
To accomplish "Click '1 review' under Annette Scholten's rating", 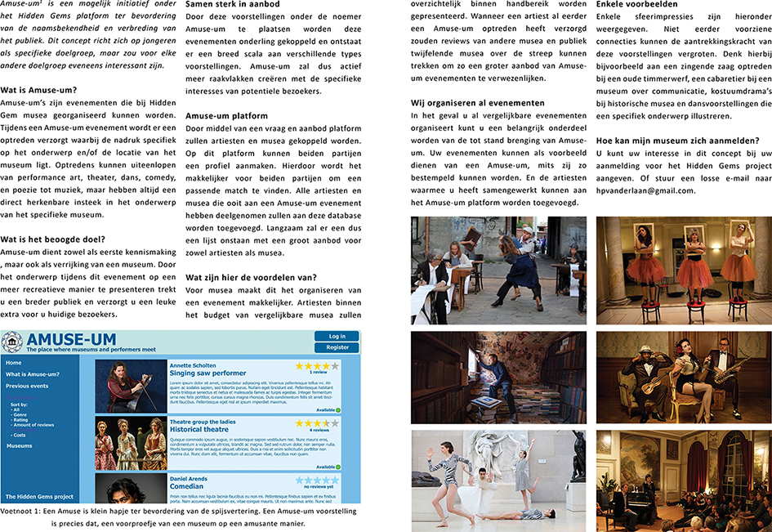I will (x=318, y=373).
